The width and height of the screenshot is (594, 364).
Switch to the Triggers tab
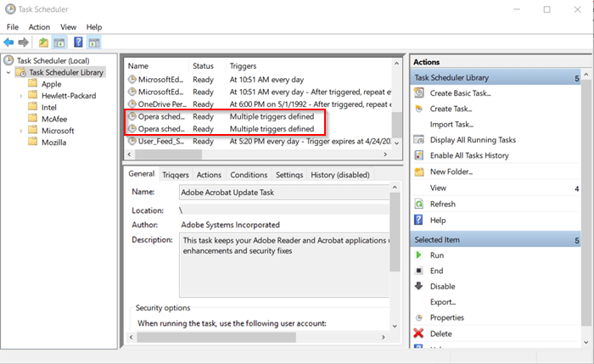[x=176, y=175]
